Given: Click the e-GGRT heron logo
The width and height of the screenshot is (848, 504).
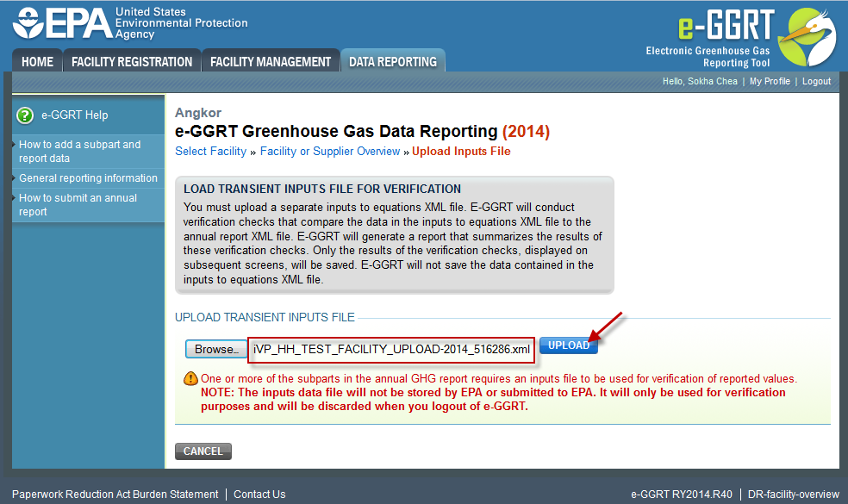Looking at the screenshot, I should click(x=807, y=37).
